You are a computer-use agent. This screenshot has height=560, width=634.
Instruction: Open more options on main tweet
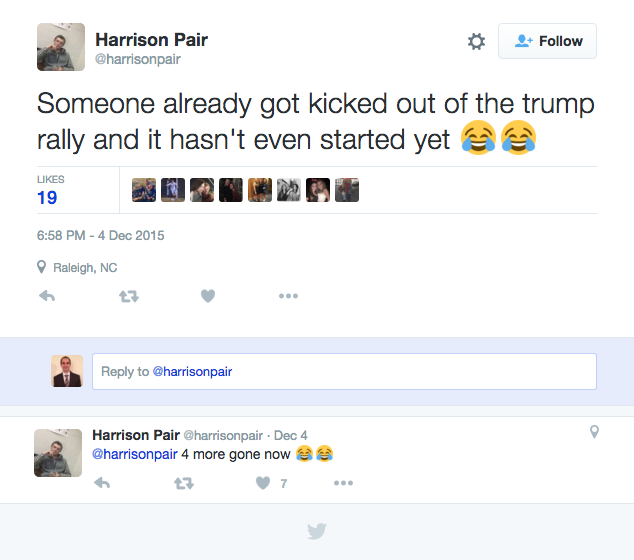(x=288, y=296)
